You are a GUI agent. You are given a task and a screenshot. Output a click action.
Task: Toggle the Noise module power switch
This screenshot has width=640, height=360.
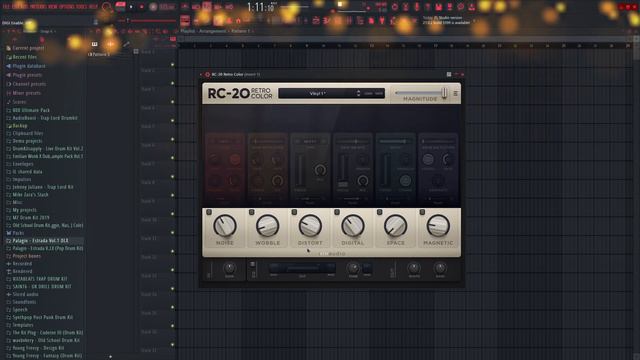tap(209, 212)
